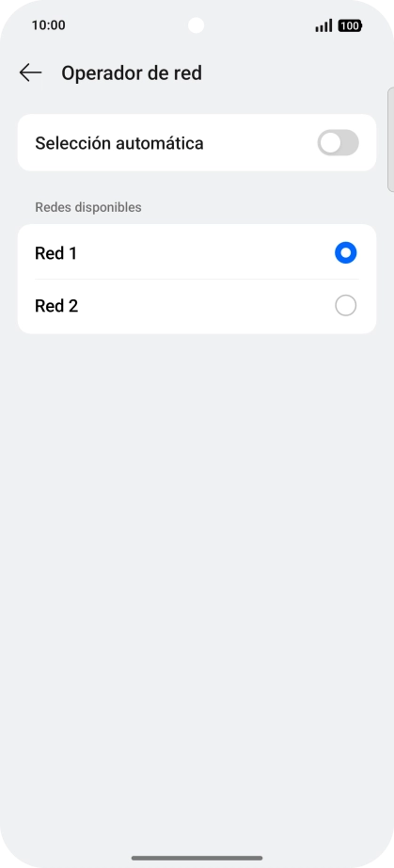Select the Red 1 radio button
Screen dimensions: 394x868
coord(346,253)
